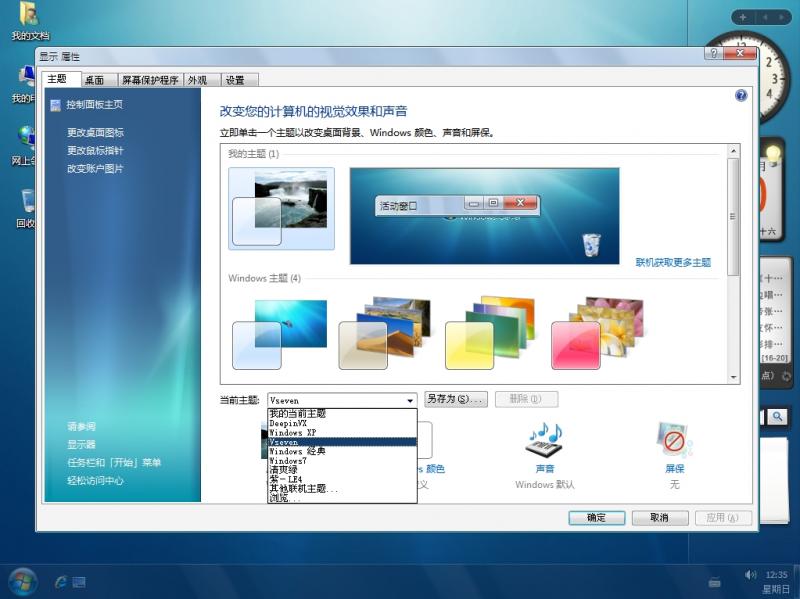Collapse the 当前主题 dropdown arrow
Screen dimensions: 800x599
[x=410, y=401]
